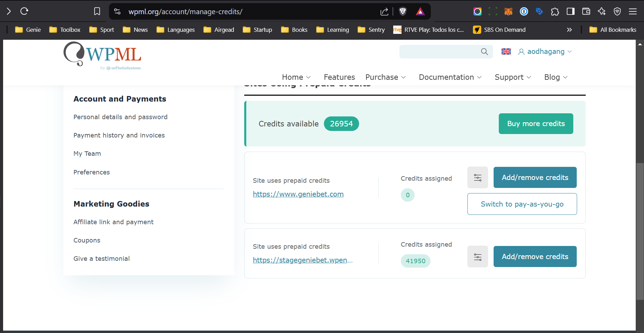Open Affiliate link and payment
The image size is (644, 333).
[113, 222]
